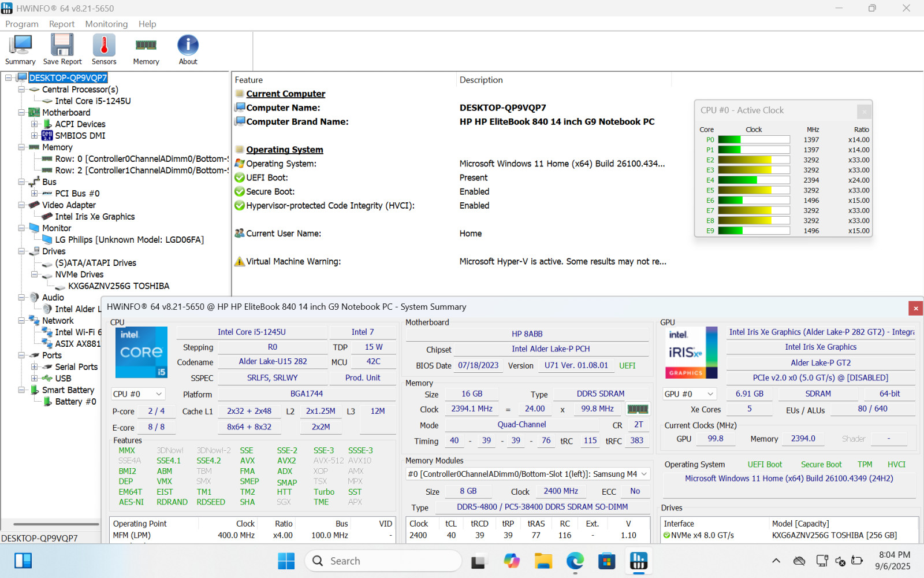
Task: Open File Explorer from taskbar
Action: (x=543, y=561)
